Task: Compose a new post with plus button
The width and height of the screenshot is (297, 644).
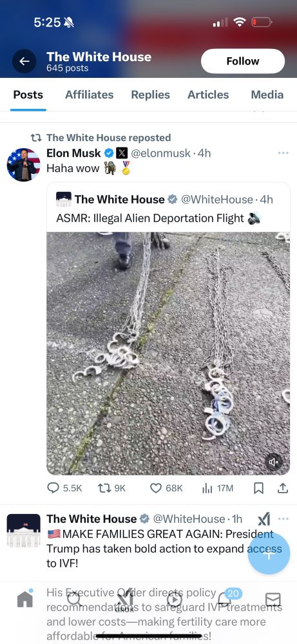Action: 269,553
